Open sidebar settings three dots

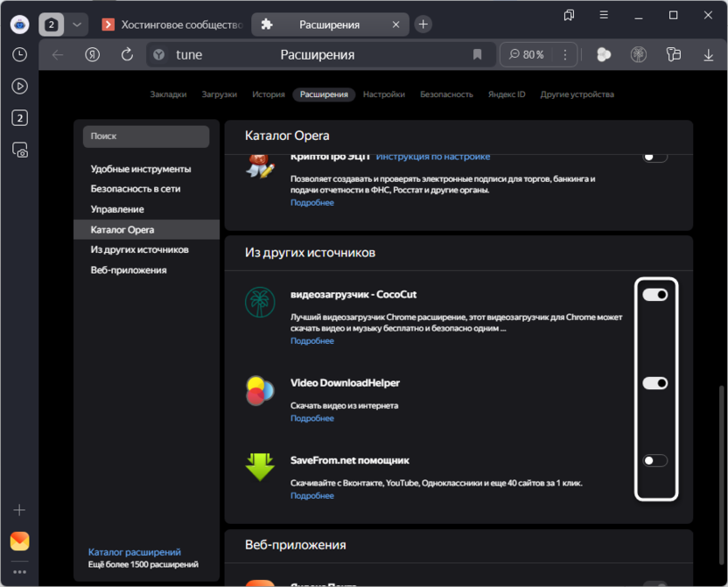click(x=19, y=571)
